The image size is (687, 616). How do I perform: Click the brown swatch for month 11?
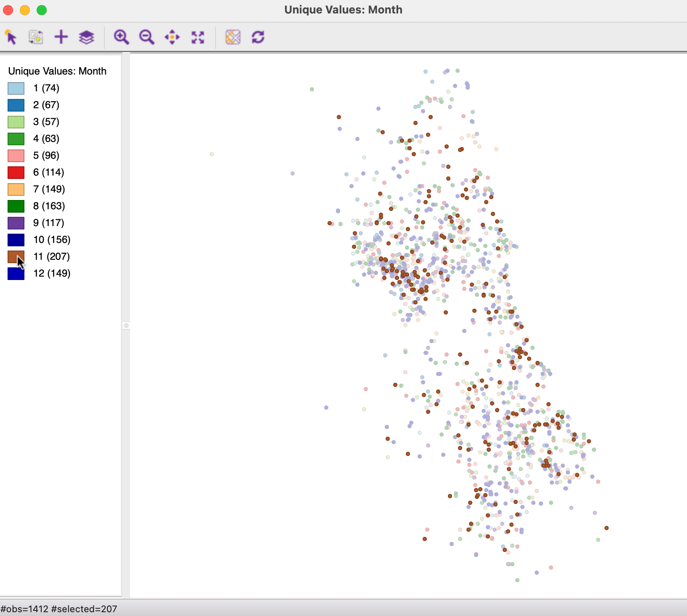click(16, 256)
